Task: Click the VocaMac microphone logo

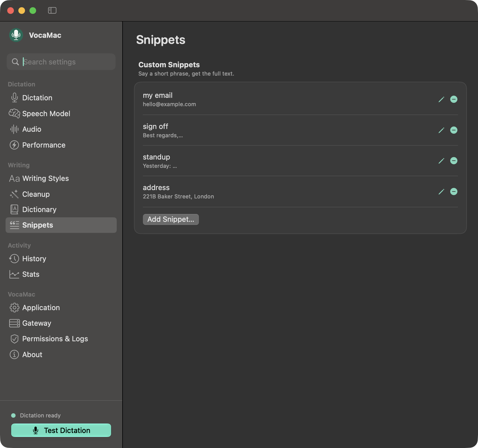Action: pos(16,35)
